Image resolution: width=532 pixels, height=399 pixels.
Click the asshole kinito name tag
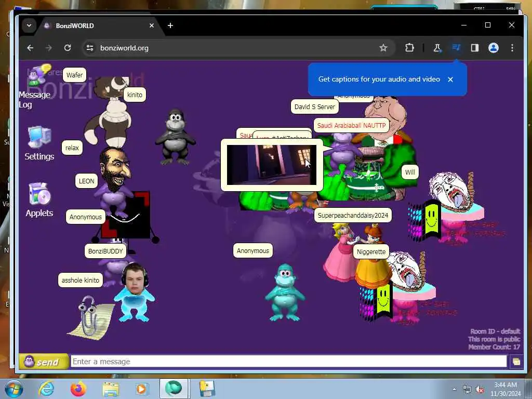coord(81,280)
